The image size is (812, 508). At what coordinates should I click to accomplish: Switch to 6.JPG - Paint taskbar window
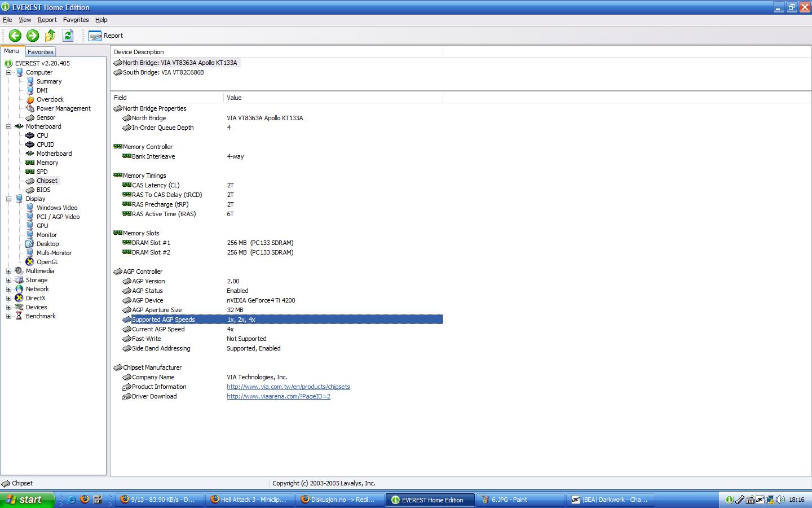(520, 500)
